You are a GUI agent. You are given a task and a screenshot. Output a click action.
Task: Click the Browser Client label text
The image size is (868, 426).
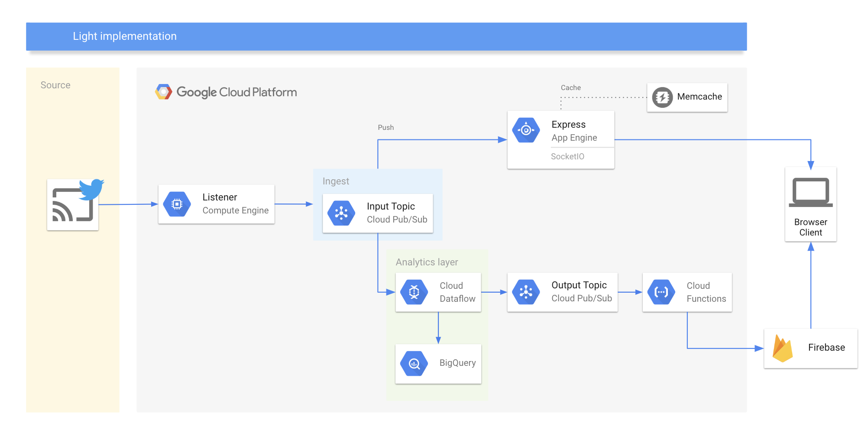pos(810,227)
